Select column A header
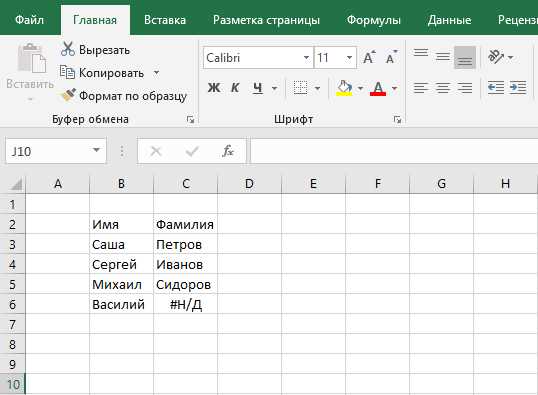 [x=58, y=184]
